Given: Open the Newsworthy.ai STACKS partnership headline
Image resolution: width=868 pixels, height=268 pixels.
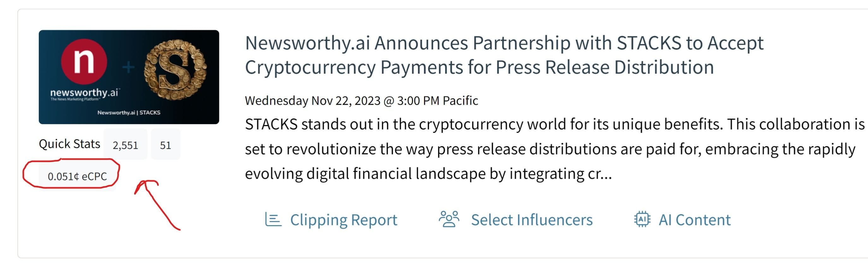Looking at the screenshot, I should (504, 55).
